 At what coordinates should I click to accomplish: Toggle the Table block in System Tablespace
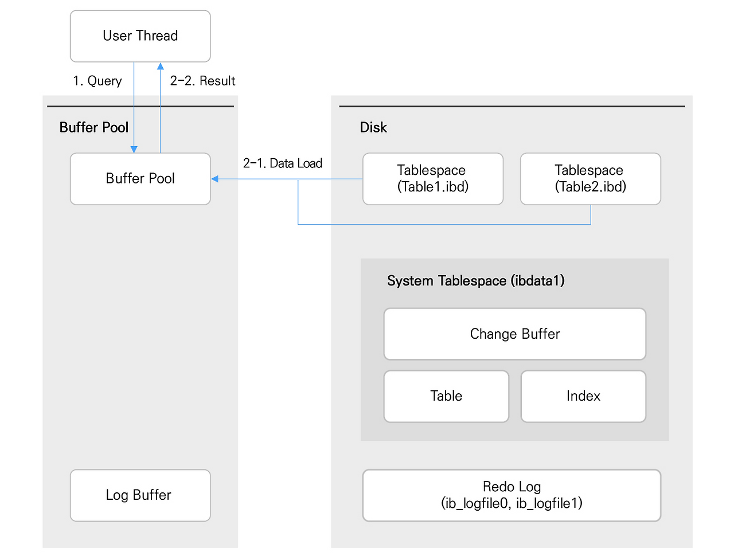click(446, 395)
